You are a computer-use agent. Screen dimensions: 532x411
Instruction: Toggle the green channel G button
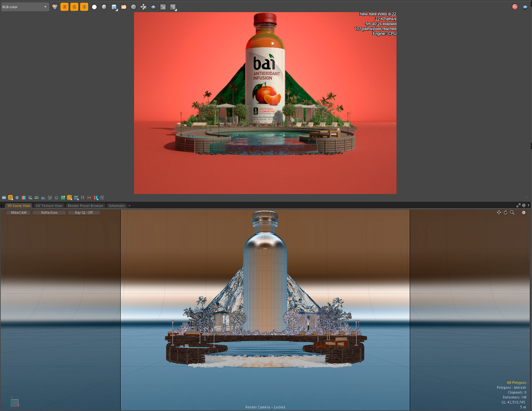(74, 7)
